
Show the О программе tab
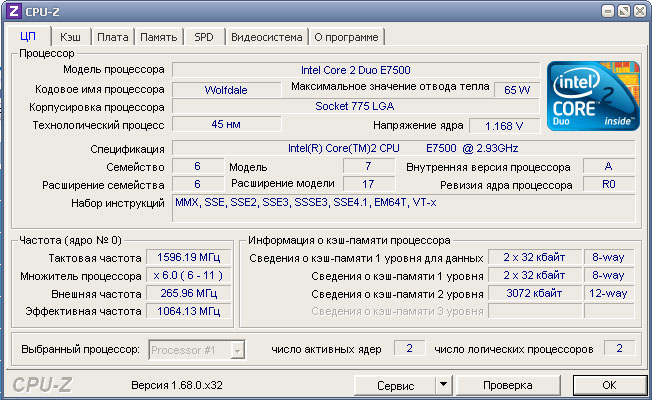(346, 37)
